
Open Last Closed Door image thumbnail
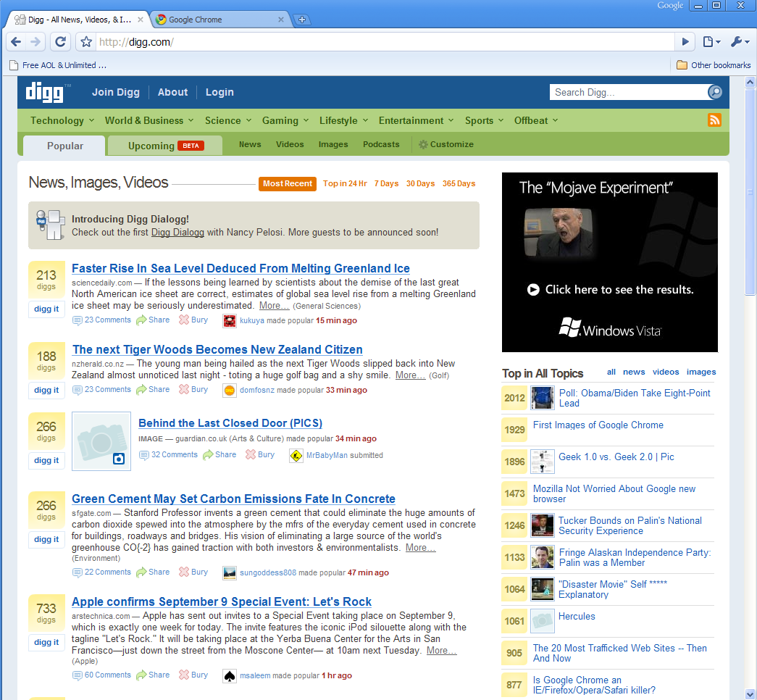point(101,441)
